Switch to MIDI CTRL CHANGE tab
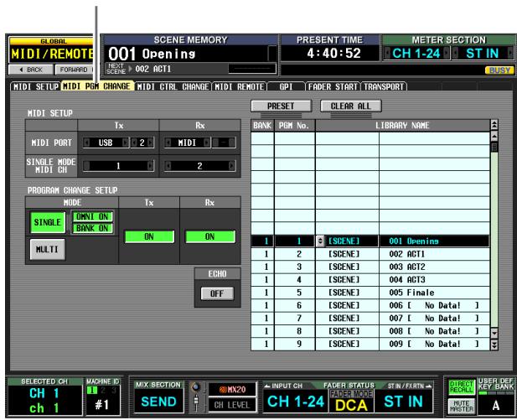 pyautogui.click(x=173, y=86)
